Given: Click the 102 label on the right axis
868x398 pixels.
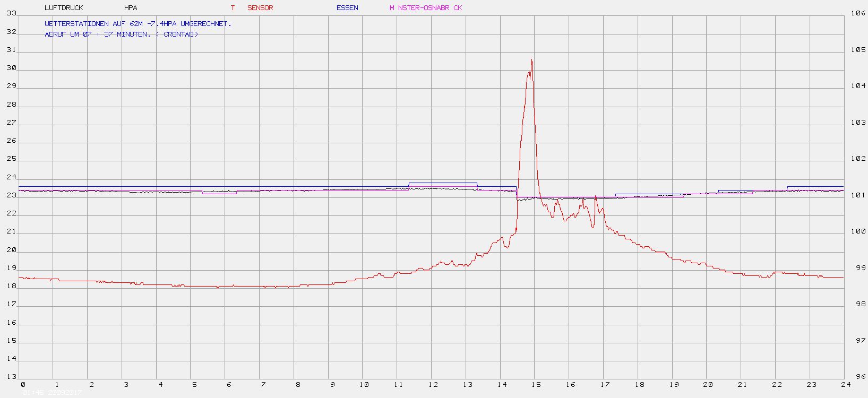Looking at the screenshot, I should click(858, 159).
